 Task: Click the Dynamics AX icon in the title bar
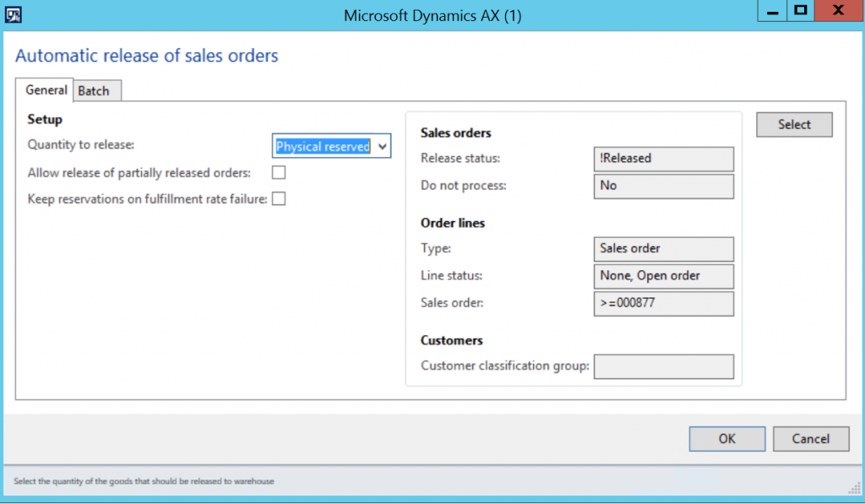coord(12,12)
